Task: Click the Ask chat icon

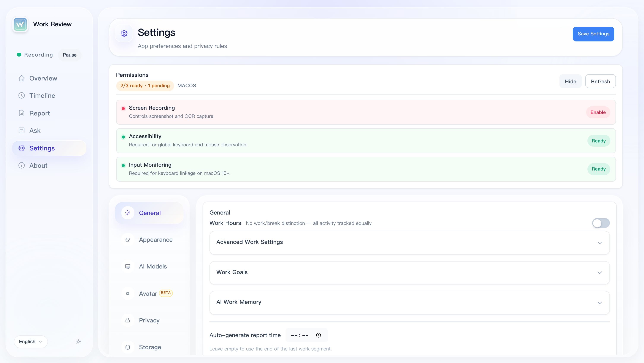Action: (x=22, y=130)
